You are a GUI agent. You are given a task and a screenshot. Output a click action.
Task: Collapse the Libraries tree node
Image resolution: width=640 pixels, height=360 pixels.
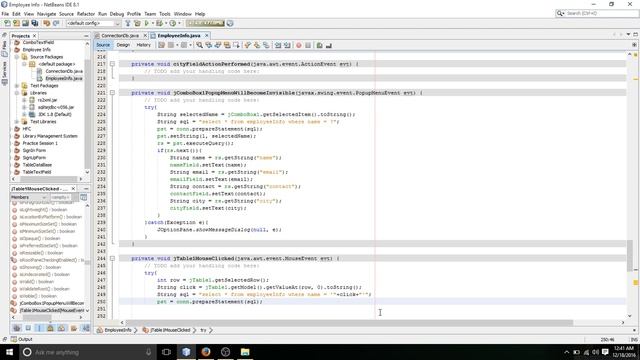click(17, 93)
